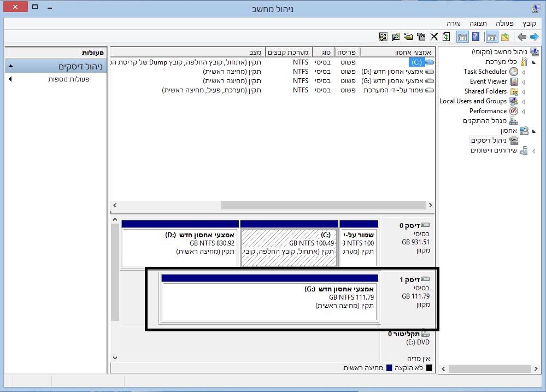The height and width of the screenshot is (392, 546).
Task: Select Performance in the console tree
Action: (488, 111)
